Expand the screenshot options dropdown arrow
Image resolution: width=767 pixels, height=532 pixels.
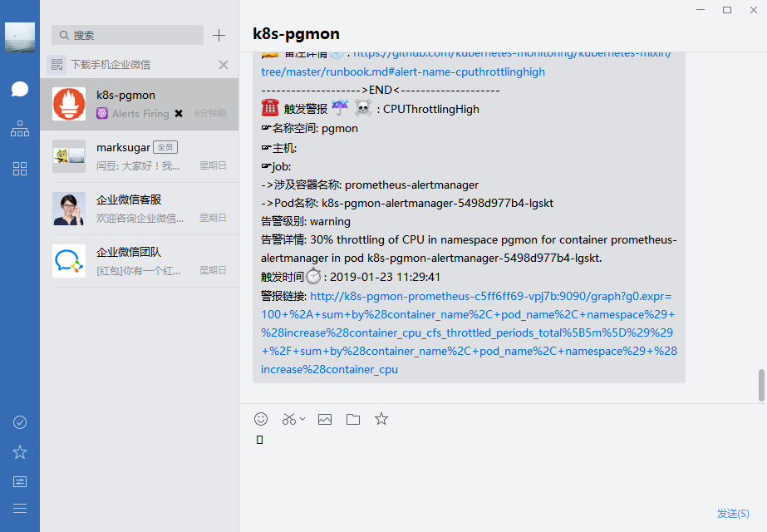tap(302, 419)
